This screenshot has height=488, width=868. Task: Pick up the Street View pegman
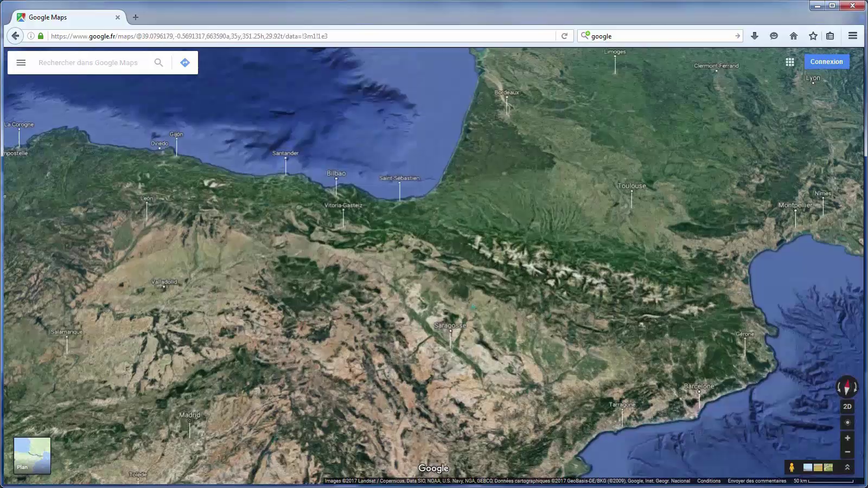point(792,467)
